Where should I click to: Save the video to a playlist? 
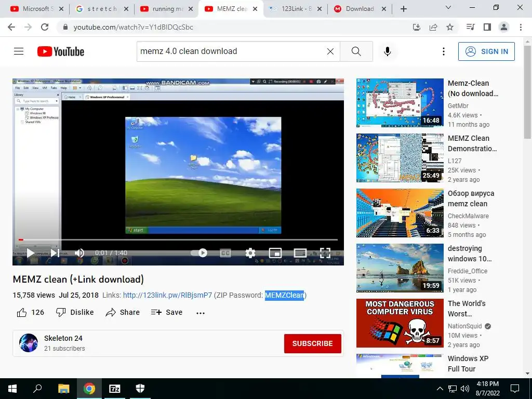pos(167,312)
